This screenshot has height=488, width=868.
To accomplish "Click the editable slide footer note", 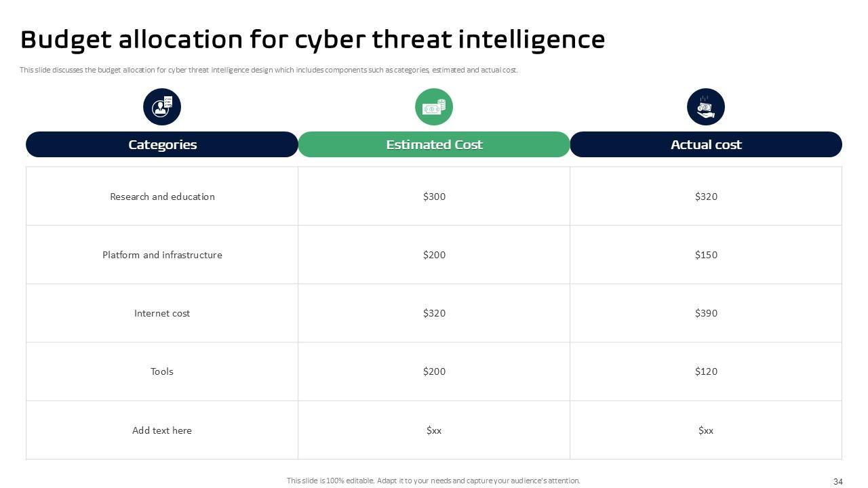I will (433, 481).
